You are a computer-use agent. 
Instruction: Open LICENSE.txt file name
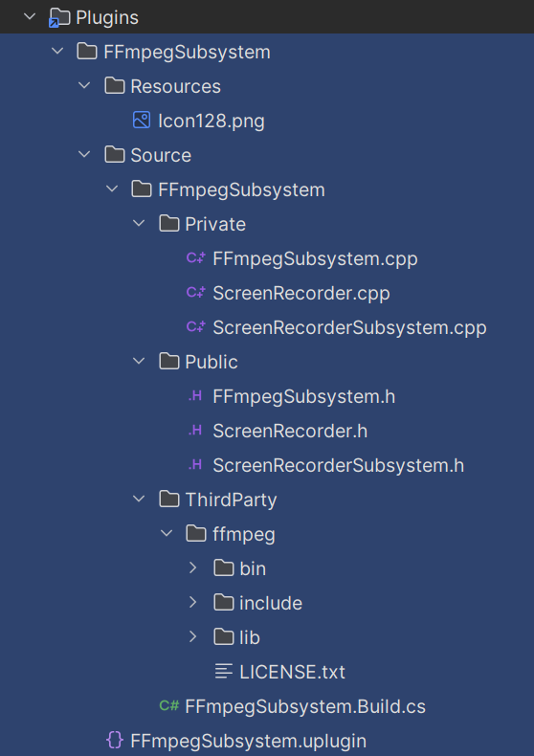(292, 672)
